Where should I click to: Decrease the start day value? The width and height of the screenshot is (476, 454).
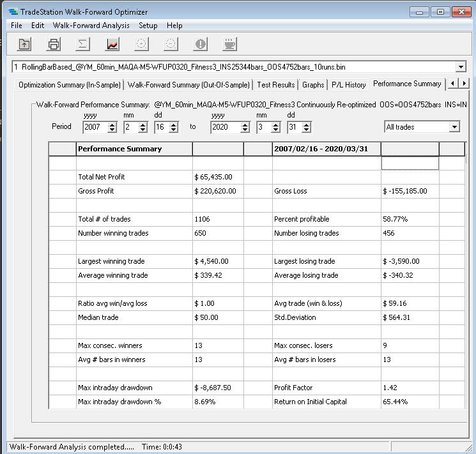[x=174, y=130]
